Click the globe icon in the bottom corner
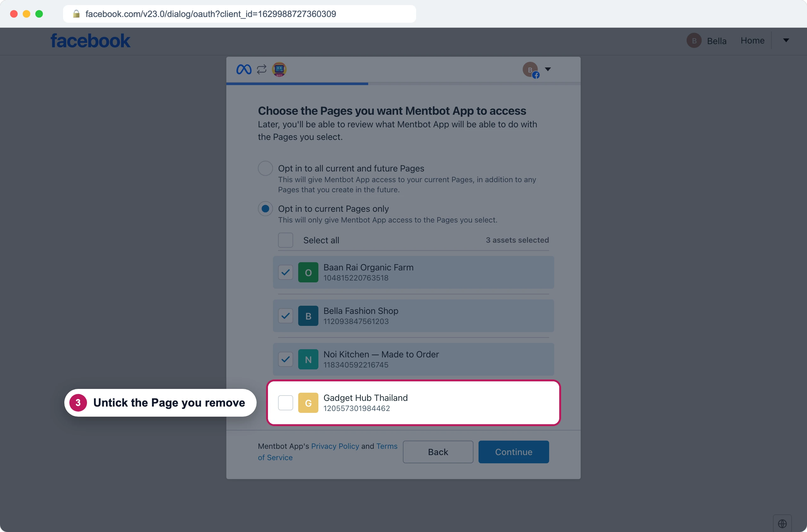Image resolution: width=807 pixels, height=532 pixels. pos(782,523)
